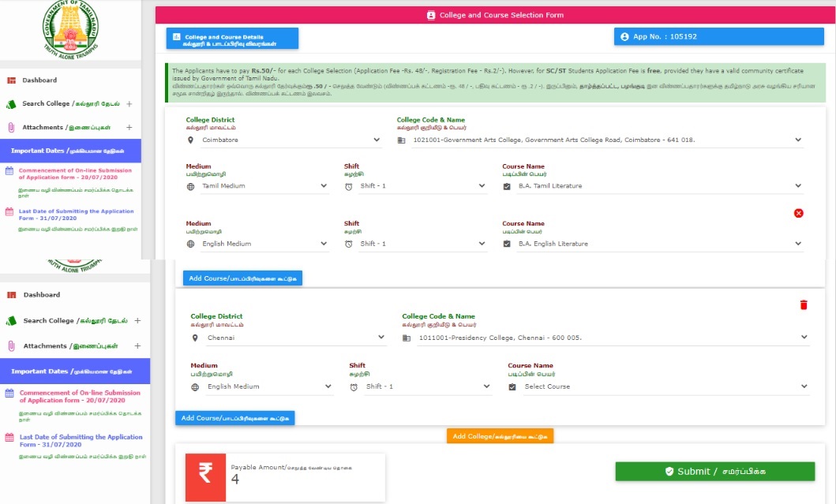Viewport: 836px width, 504px height.
Task: Click the red trash icon for Chennai college
Action: point(804,305)
